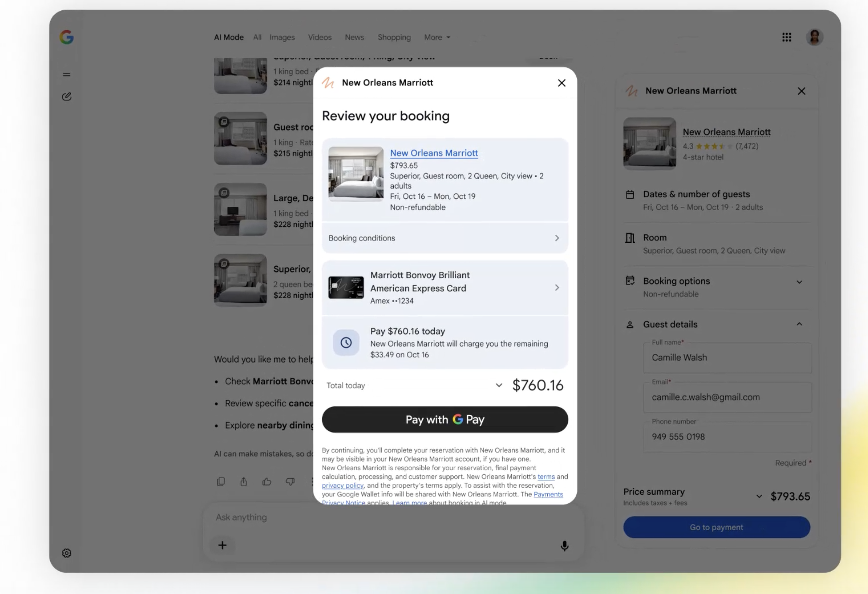Click Pay with Google Pay button
The height and width of the screenshot is (594, 868).
(x=445, y=420)
